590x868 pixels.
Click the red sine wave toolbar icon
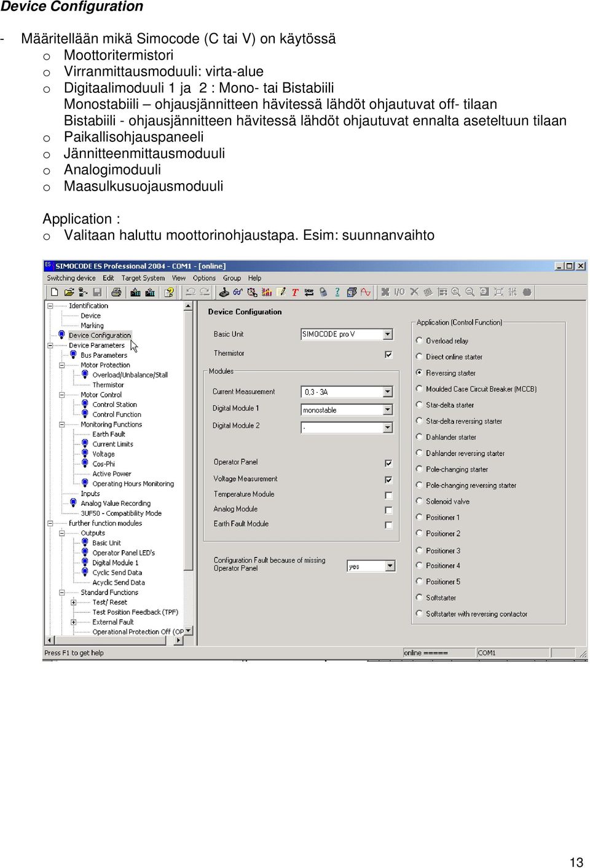[x=366, y=292]
